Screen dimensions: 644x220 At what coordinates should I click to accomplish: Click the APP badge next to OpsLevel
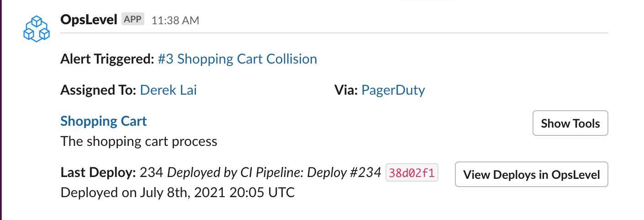(133, 20)
